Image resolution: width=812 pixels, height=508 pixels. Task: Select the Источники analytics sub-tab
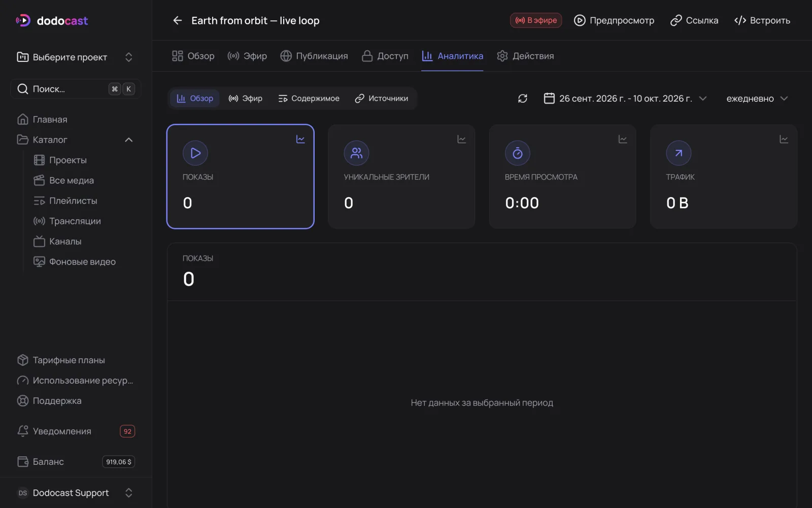pyautogui.click(x=382, y=99)
